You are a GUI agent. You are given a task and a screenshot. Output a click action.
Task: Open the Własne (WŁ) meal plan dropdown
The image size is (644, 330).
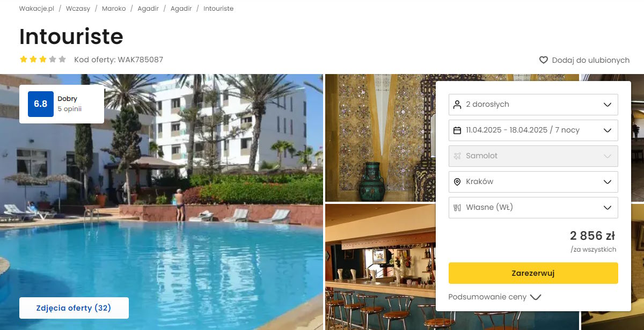tap(533, 207)
